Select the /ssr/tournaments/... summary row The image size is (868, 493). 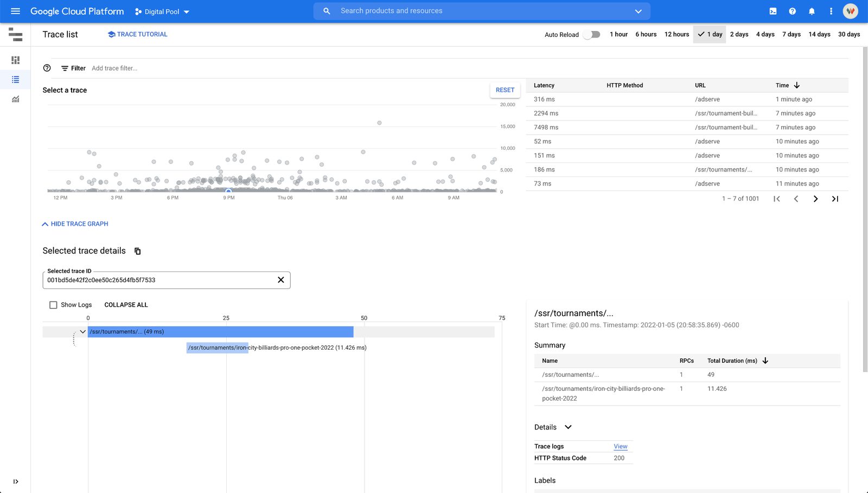pyautogui.click(x=687, y=375)
